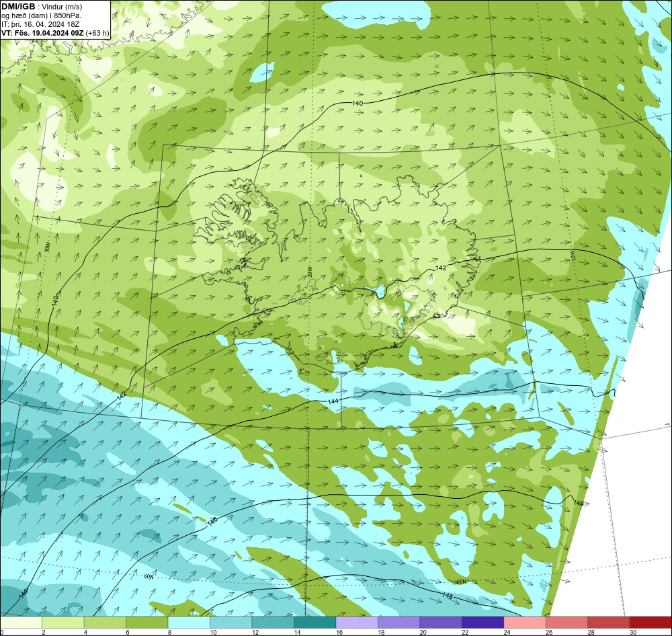This screenshot has height=636, width=672.
Task: Click the medium purple 18–20 m/s legend swatch
Action: [399, 623]
